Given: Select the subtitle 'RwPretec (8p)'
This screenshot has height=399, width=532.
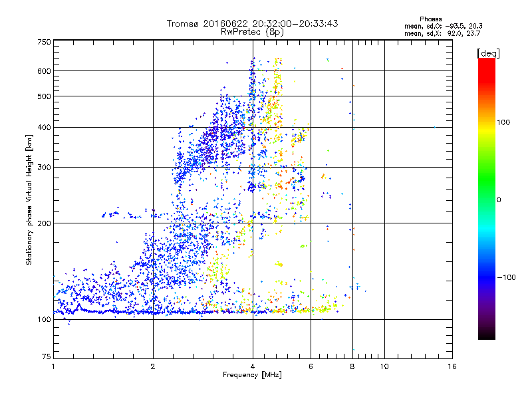Looking at the screenshot, I should (x=252, y=32).
